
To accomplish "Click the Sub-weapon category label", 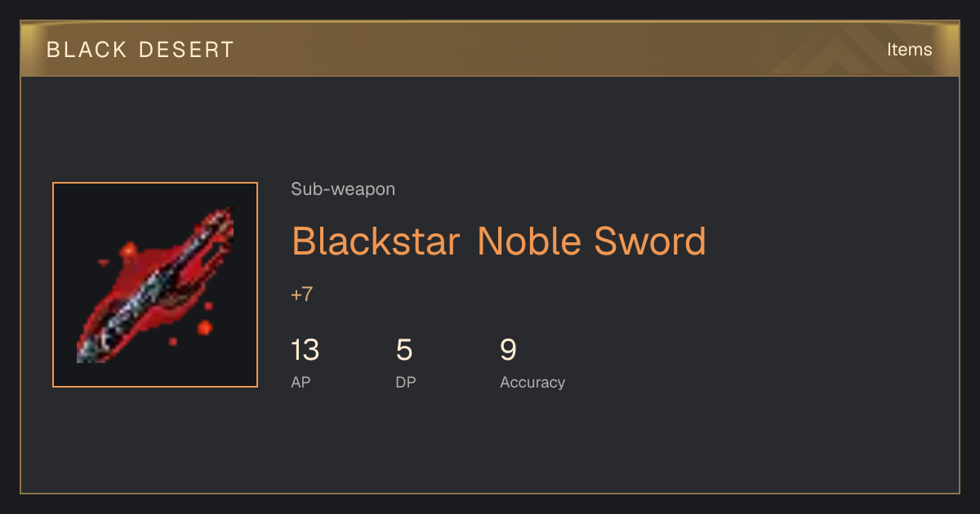I will (343, 189).
